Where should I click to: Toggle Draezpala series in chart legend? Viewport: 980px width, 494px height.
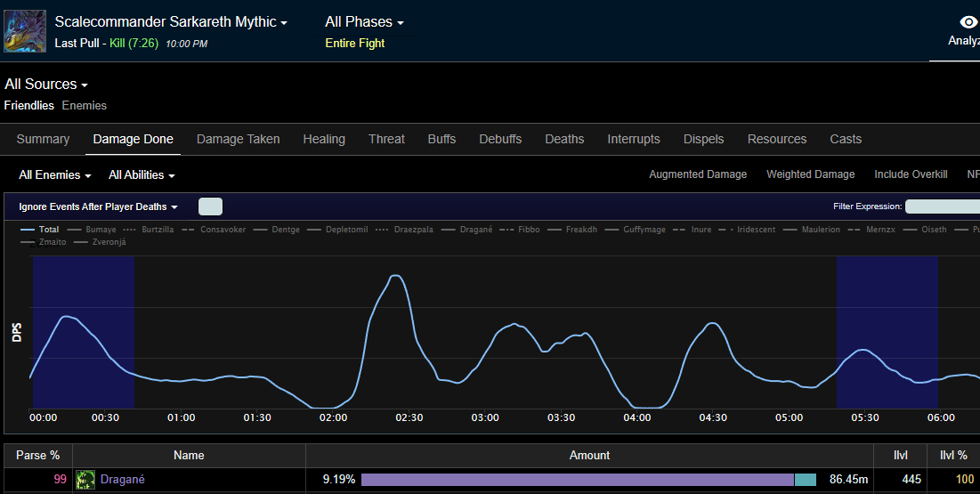coord(404,230)
